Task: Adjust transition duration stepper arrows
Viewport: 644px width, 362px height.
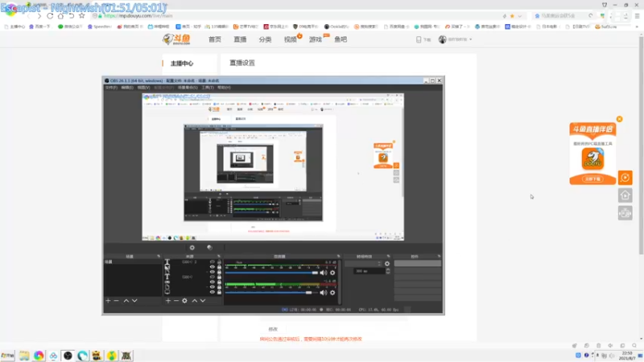Action: tap(388, 271)
